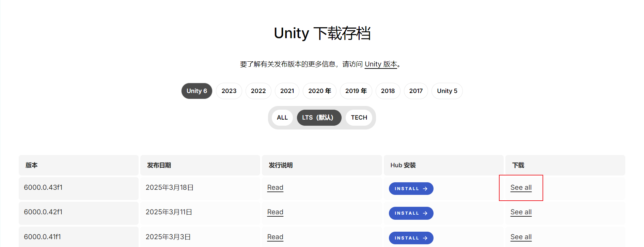Open the 2018 version tab
This screenshot has width=644, height=247.
click(388, 91)
